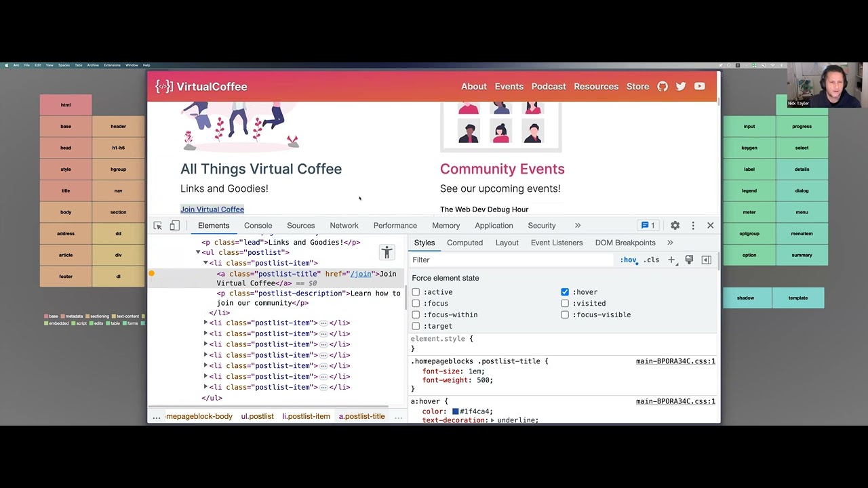
Task: Open the DevTools three-dot customize menu
Action: 692,226
